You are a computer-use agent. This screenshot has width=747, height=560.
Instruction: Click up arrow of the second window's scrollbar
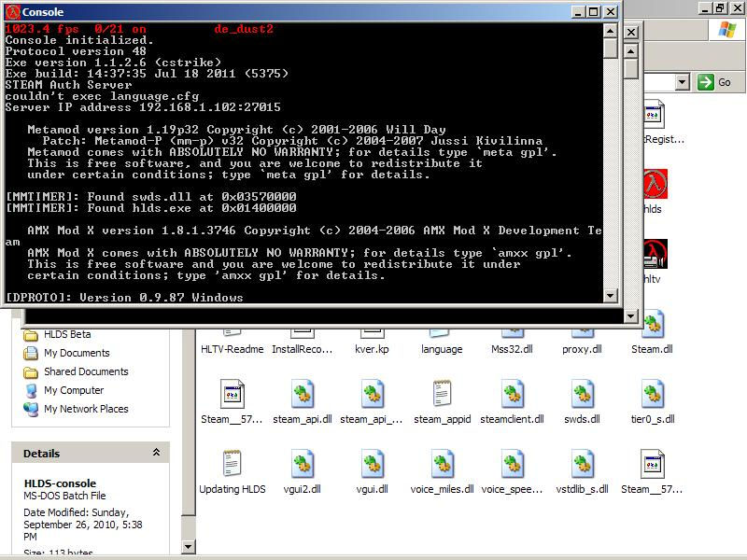coord(631,51)
